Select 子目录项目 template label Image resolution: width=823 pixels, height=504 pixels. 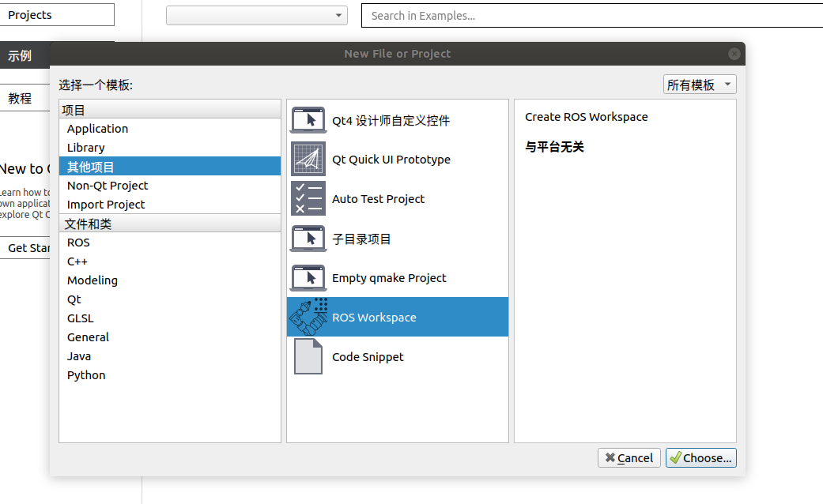pyautogui.click(x=361, y=239)
